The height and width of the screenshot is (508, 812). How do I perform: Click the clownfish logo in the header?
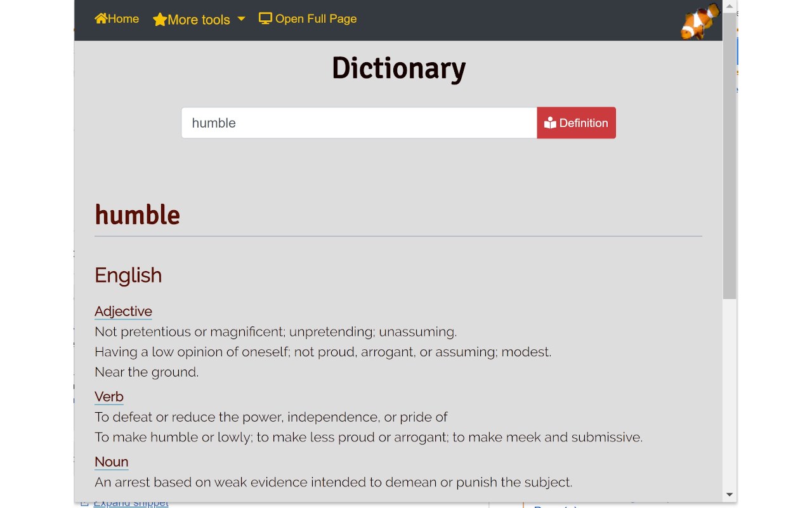click(700, 21)
